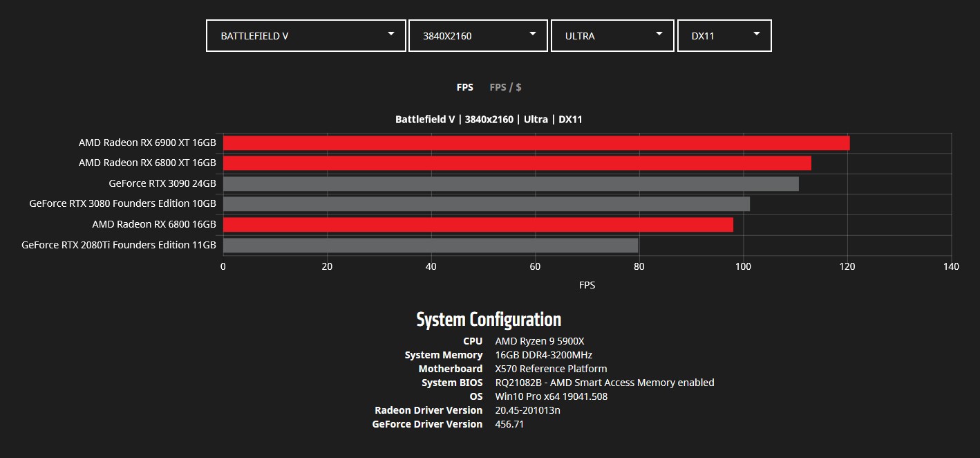Expand the ULTRA quality preset dropdown
Viewport: 980px width, 458px height.
(612, 35)
